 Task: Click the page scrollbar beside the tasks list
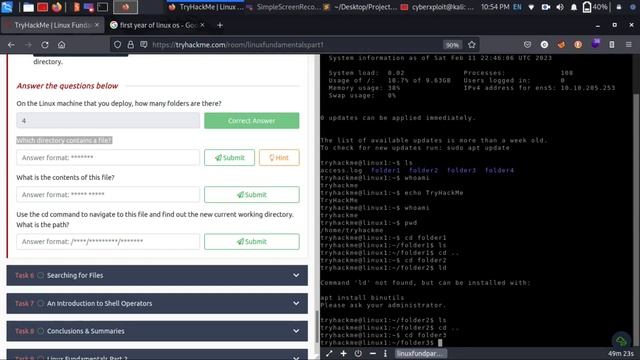point(317,327)
